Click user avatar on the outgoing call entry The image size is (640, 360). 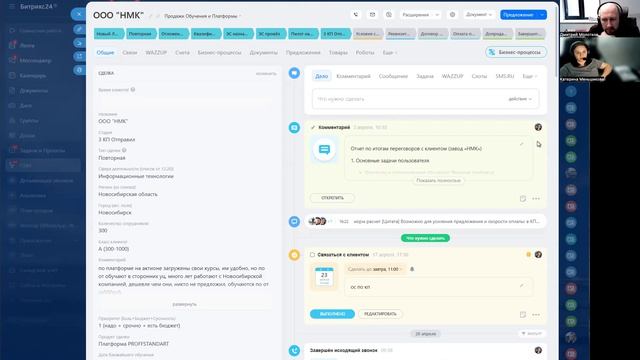(x=538, y=350)
